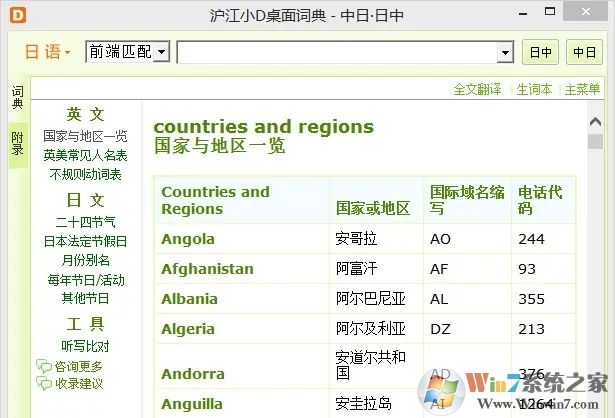Open 月份别名 appendix
This screenshot has width=615, height=418.
86,260
